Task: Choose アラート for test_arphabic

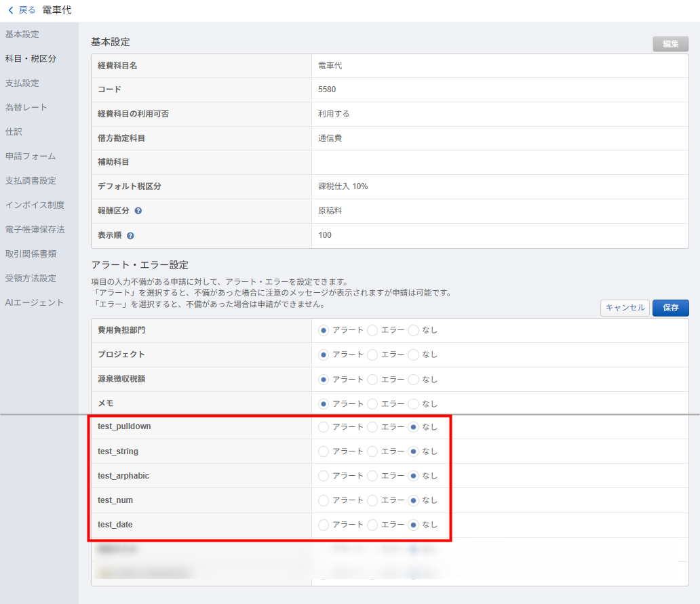Action: pos(324,476)
